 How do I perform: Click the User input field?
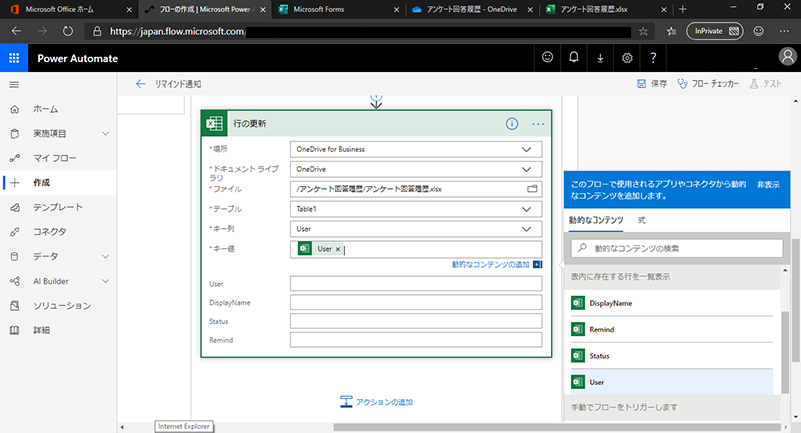[416, 283]
